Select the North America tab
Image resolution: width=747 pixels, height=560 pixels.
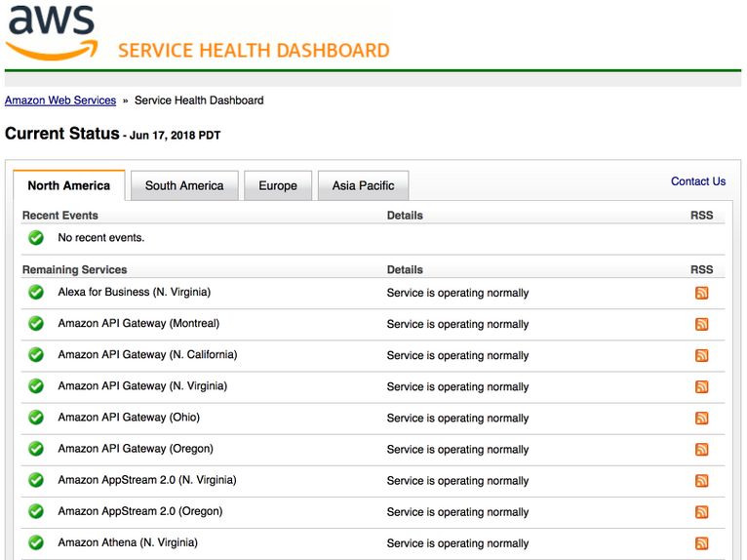click(x=68, y=185)
